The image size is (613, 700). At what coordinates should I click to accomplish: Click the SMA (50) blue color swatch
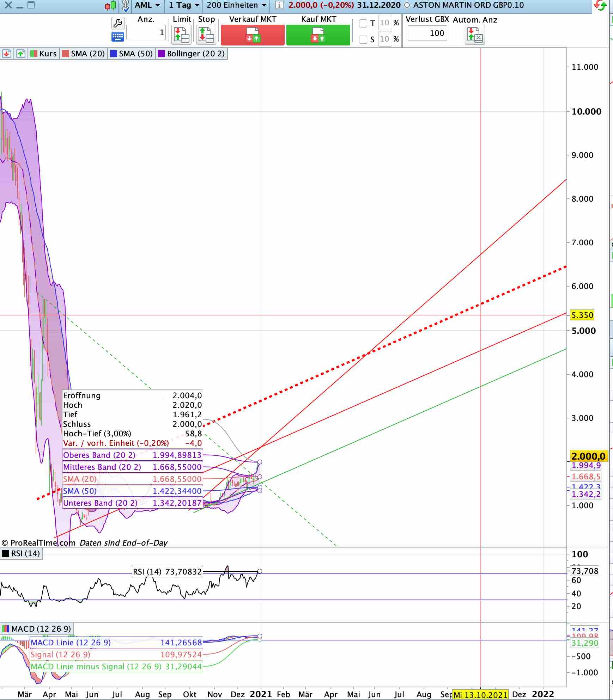point(113,54)
